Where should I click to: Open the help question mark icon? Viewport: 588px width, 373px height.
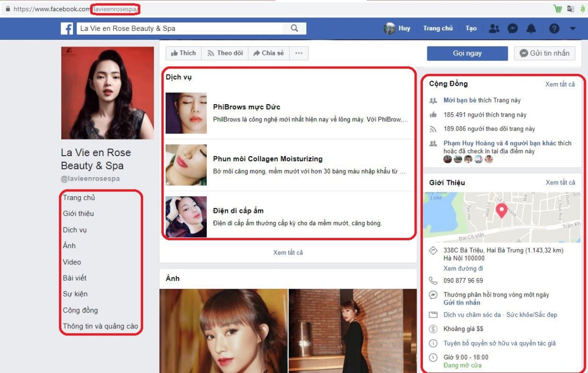click(554, 28)
